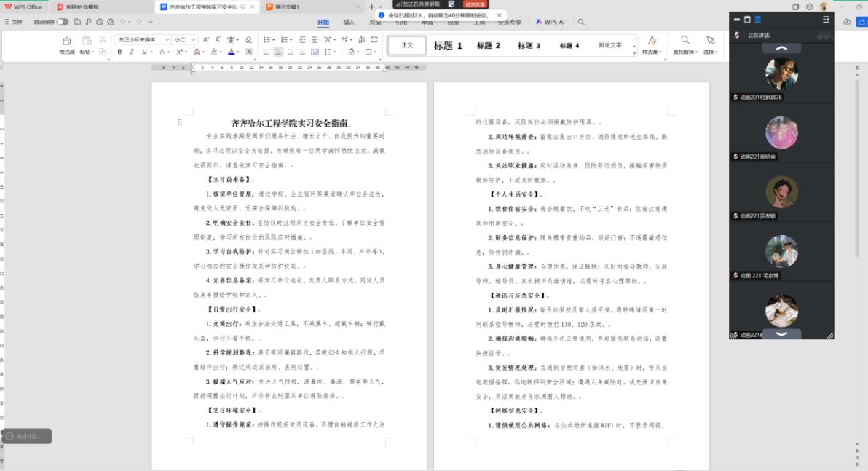Apply the Heading 1 (标题 1) style
The height and width of the screenshot is (471, 868).
tap(448, 45)
